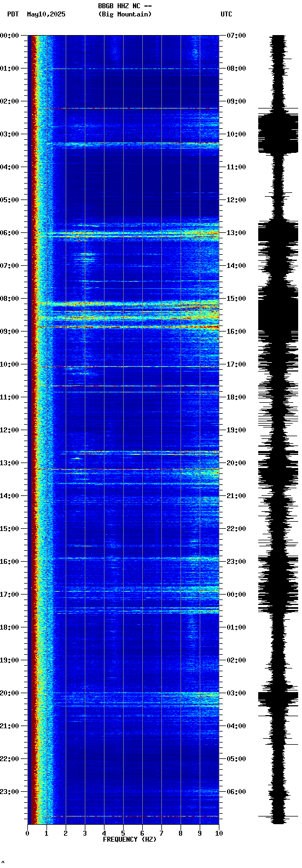Image resolution: width=302 pixels, height=868 pixels.
Task: Click the frequency axis tick '0'
Action: point(27,833)
